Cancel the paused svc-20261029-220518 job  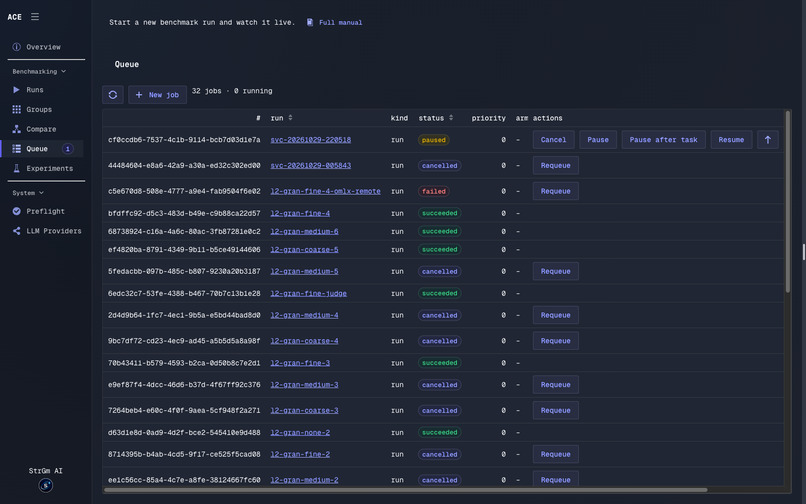click(x=553, y=139)
